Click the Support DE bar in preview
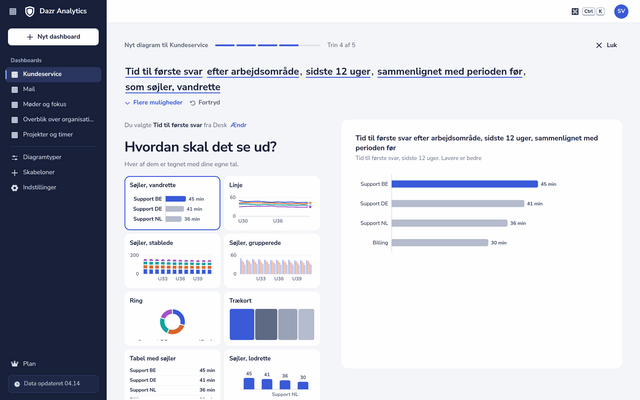Image resolution: width=640 pixels, height=400 pixels. pos(458,204)
